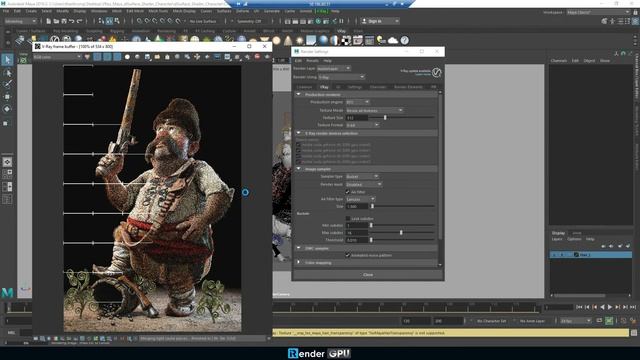This screenshot has height=360, width=640.
Task: Open the Render Layer dropdown
Action: coord(334,69)
